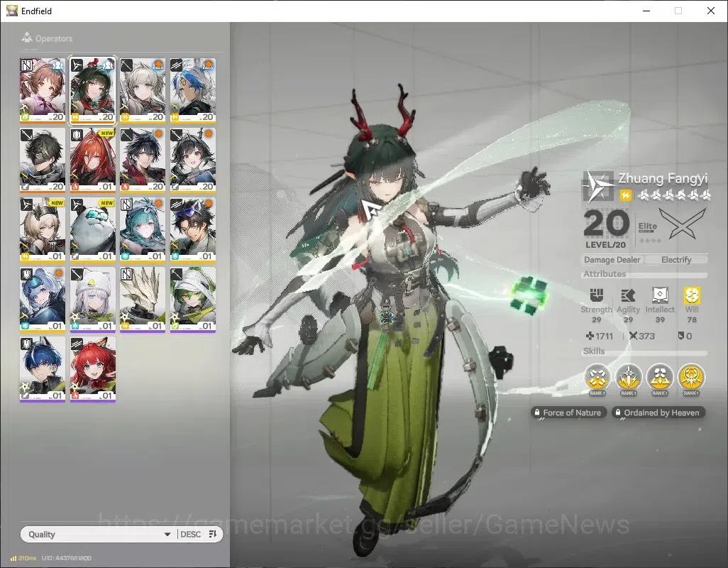This screenshot has height=568, width=728.
Task: Click the highlighted Will brain icon
Action: coord(691,295)
